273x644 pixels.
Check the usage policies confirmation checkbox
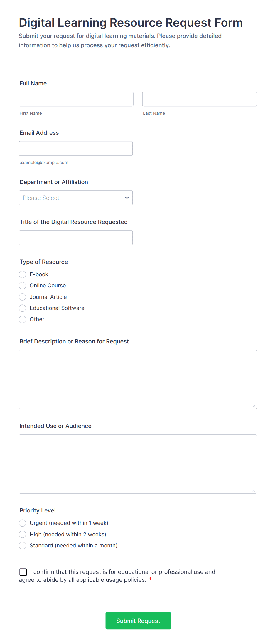pos(23,572)
